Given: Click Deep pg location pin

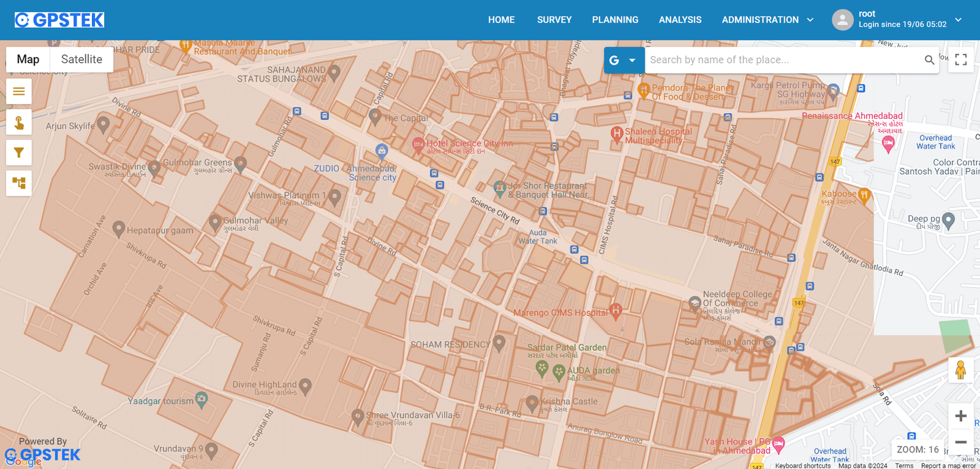Looking at the screenshot, I should [x=948, y=220].
